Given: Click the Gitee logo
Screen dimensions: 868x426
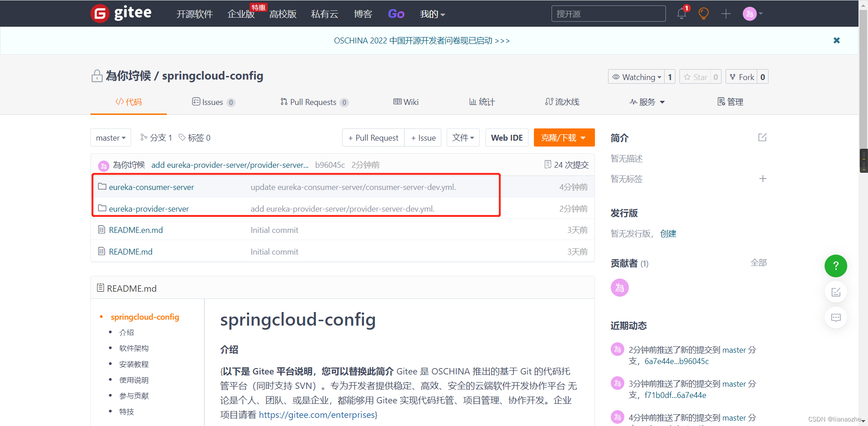Looking at the screenshot, I should (121, 14).
